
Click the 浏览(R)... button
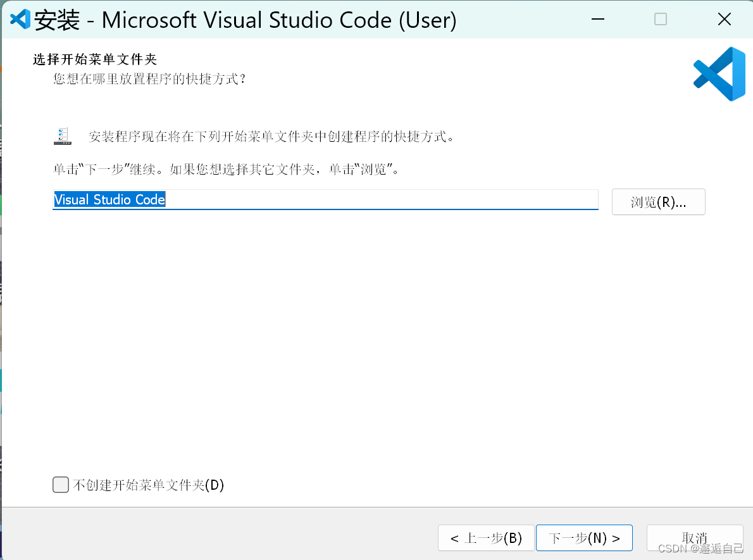click(x=658, y=202)
